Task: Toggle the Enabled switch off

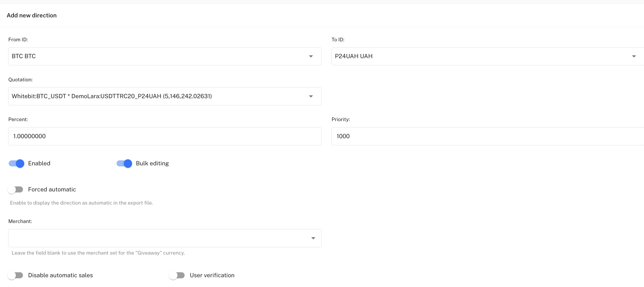Action: coord(16,164)
